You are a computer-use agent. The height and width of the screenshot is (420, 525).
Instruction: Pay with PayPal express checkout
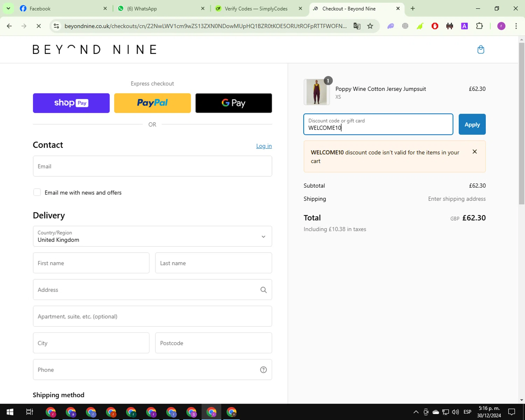click(x=152, y=103)
